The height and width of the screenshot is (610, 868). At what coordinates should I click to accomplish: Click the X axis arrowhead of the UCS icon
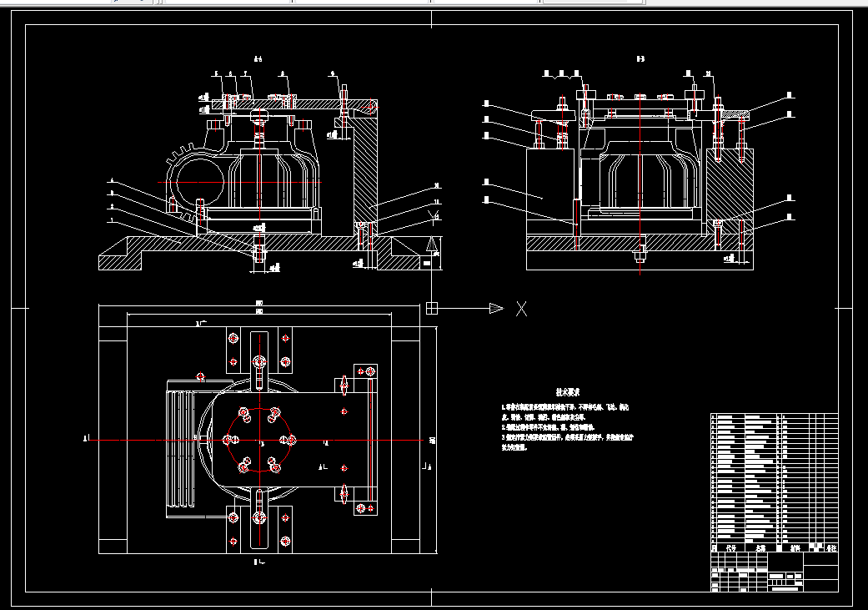pyautogui.click(x=497, y=309)
